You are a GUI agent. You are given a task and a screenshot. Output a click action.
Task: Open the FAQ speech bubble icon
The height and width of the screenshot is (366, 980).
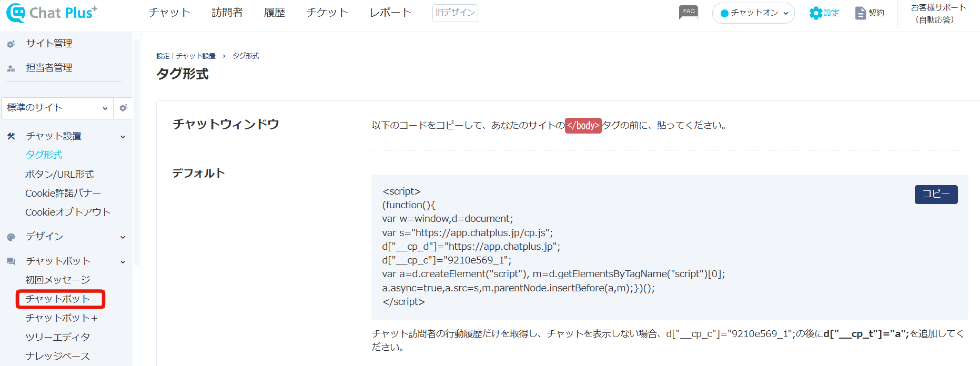point(689,13)
